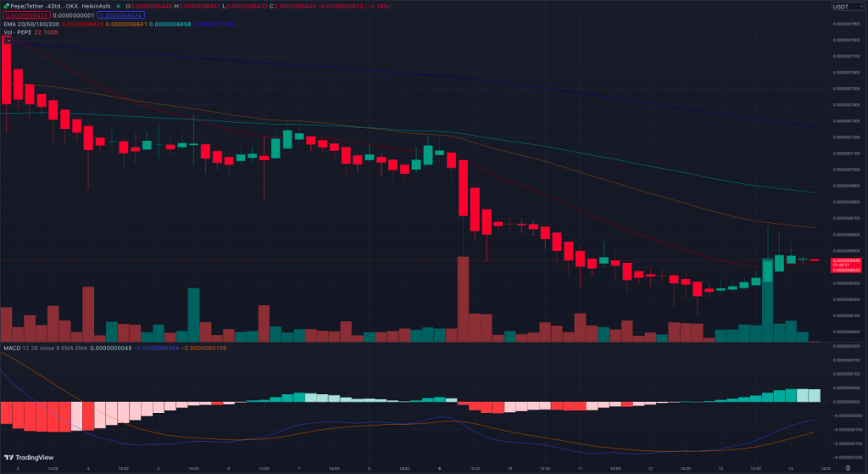The image size is (868, 474).
Task: Click the chart settings gear icon at the bottom right
Action: (848, 468)
